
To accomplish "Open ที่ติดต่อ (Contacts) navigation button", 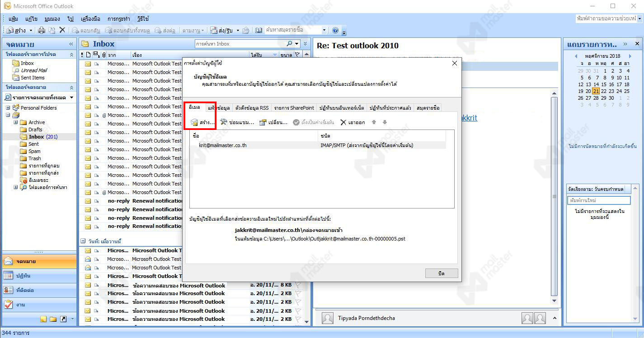I will coord(39,290).
